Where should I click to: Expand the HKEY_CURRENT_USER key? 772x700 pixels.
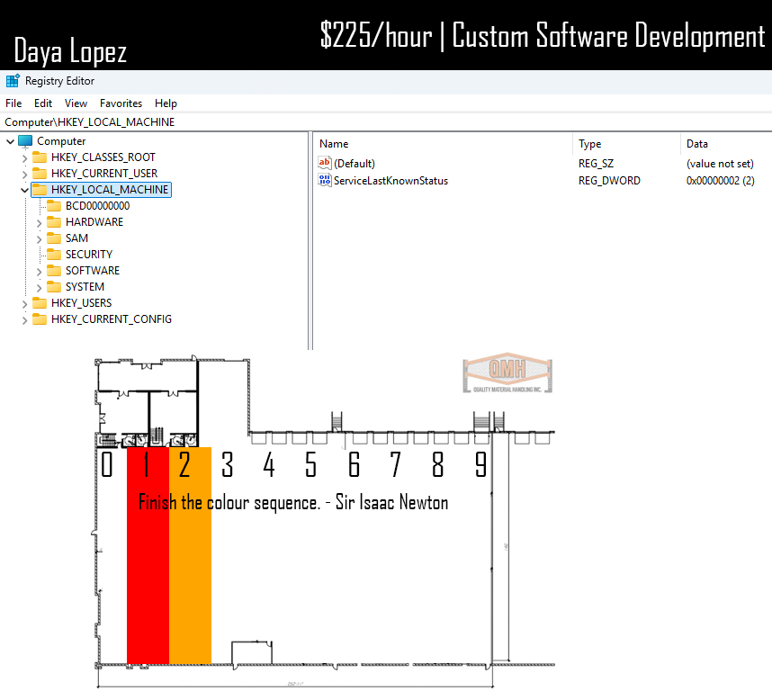[24, 174]
